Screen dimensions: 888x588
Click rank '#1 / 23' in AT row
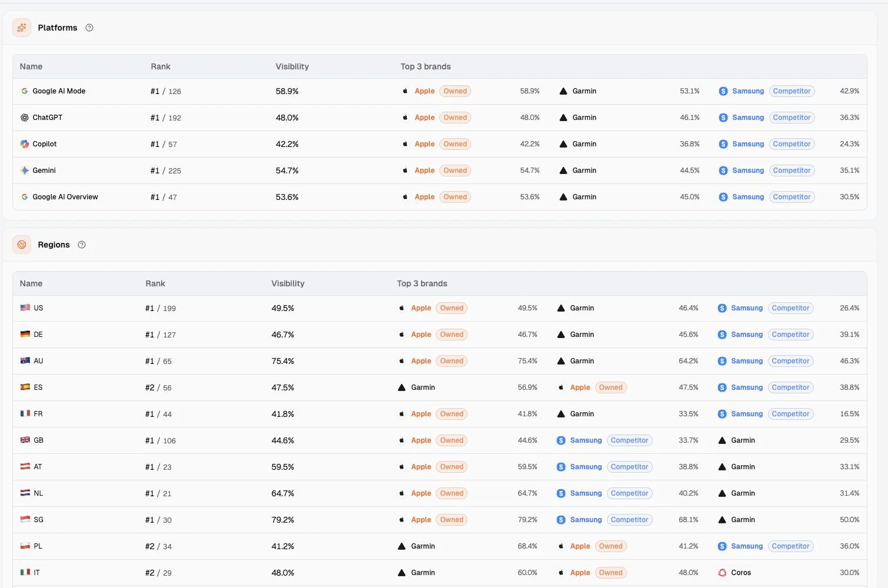pyautogui.click(x=158, y=467)
